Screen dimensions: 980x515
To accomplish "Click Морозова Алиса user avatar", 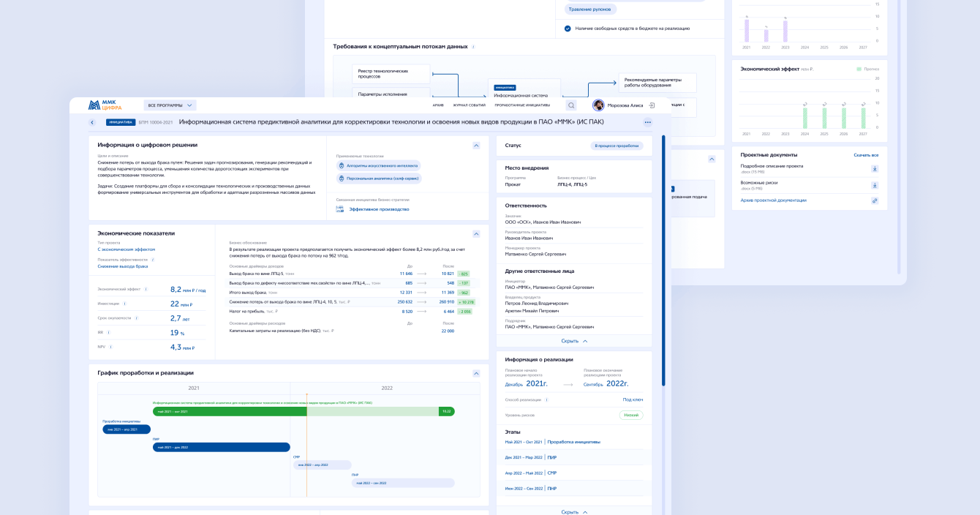I will [x=598, y=105].
